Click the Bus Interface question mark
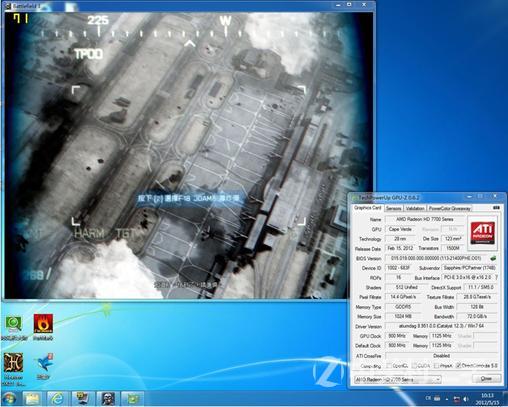The height and width of the screenshot is (407, 508). click(496, 277)
